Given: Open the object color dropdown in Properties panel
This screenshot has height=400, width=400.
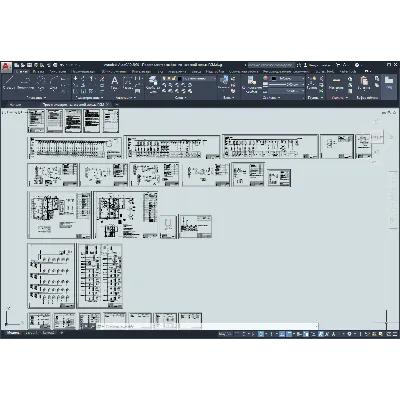Looking at the screenshot, I should [x=288, y=79].
